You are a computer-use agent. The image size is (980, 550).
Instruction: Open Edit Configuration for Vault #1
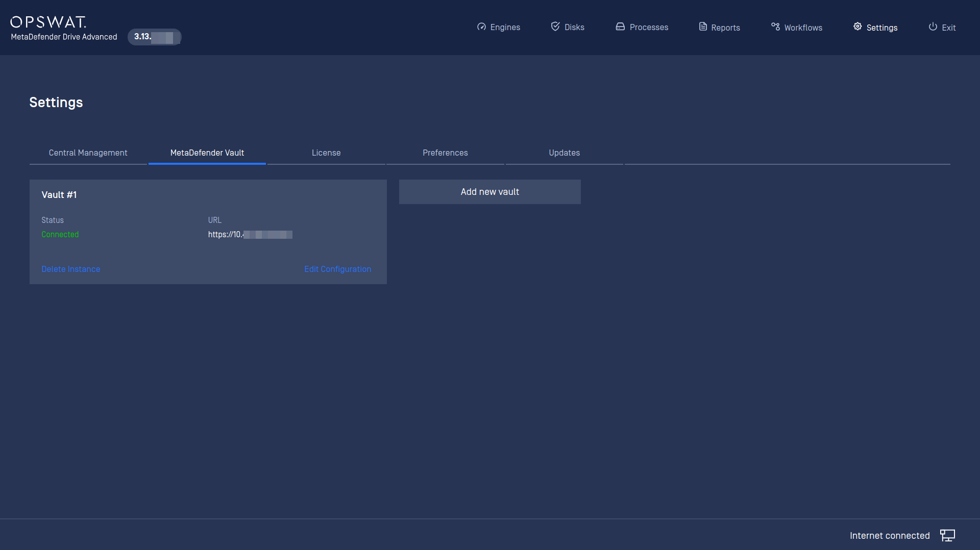pyautogui.click(x=337, y=269)
